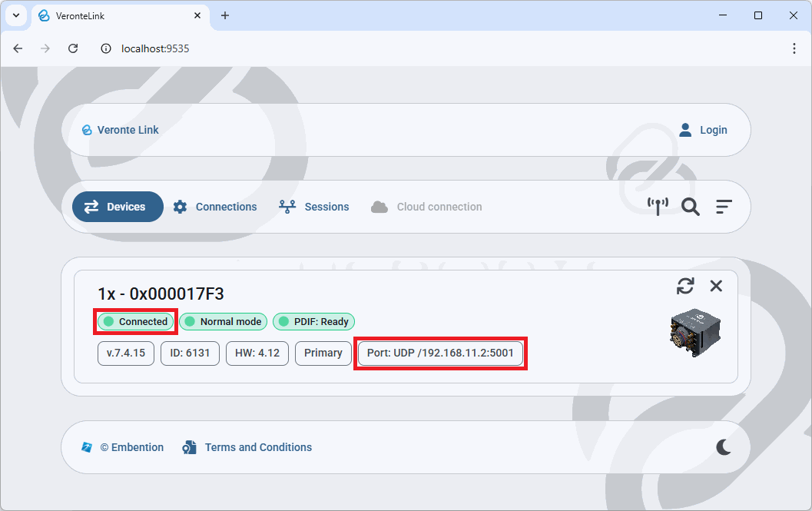Open the browser three-dot menu
This screenshot has width=812, height=511.
pyautogui.click(x=794, y=48)
